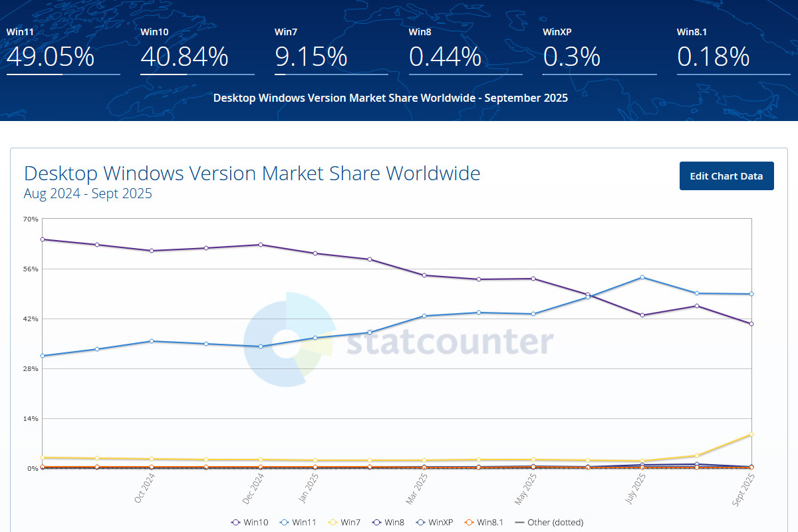Screen dimensions: 798x532
Task: Click the Oct 2024 x-axis label
Action: 145,487
